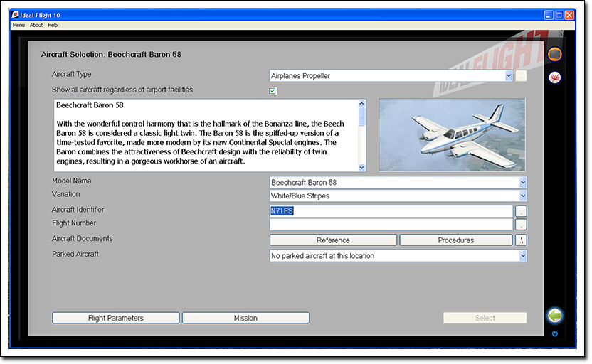Click the Select button
Screen dimensions: 592x364
(485, 318)
